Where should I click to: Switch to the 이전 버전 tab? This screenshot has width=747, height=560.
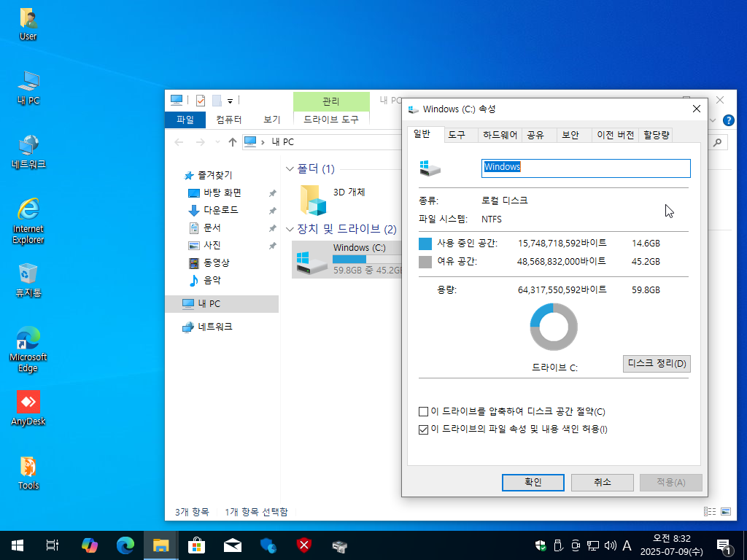click(x=616, y=135)
